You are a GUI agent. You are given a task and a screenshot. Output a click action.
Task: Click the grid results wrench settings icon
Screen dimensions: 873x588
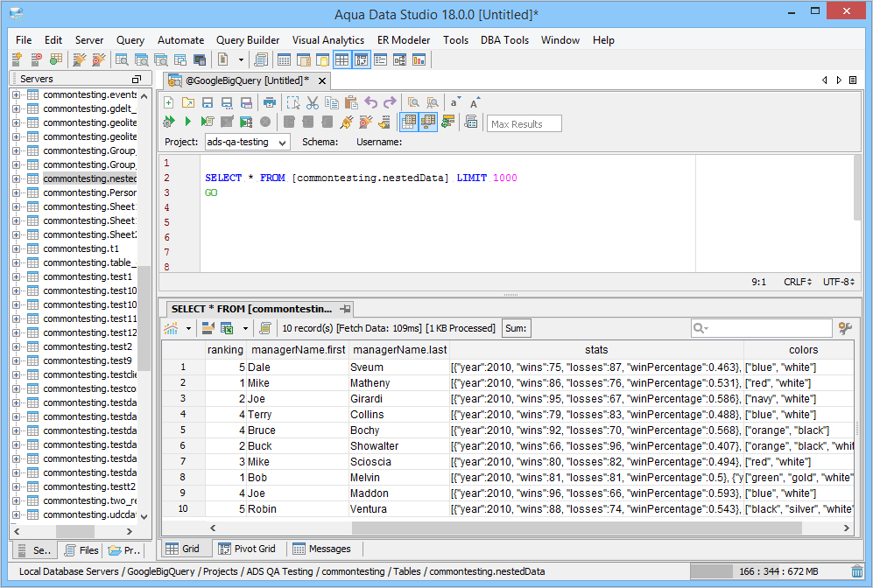845,328
